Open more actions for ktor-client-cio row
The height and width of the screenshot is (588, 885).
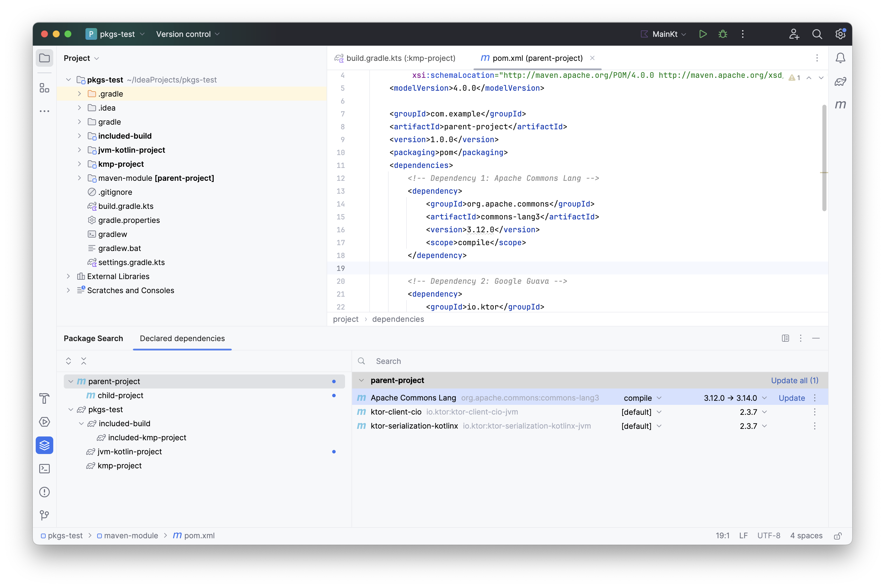click(x=814, y=412)
